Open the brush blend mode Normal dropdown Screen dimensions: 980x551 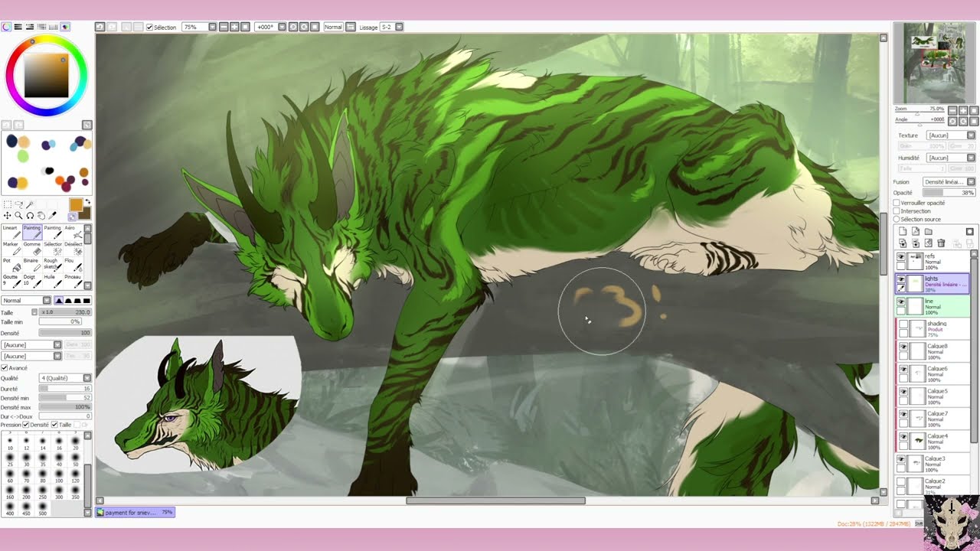click(27, 301)
